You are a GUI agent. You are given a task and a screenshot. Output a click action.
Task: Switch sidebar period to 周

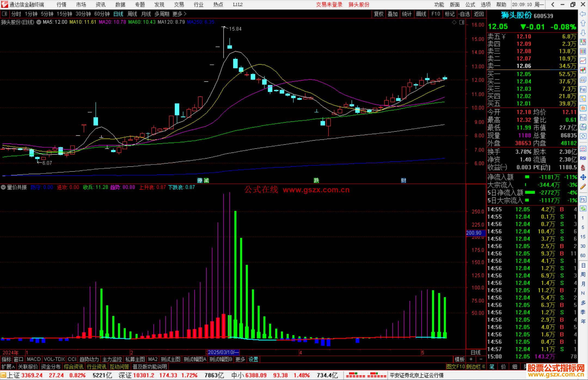(583, 275)
